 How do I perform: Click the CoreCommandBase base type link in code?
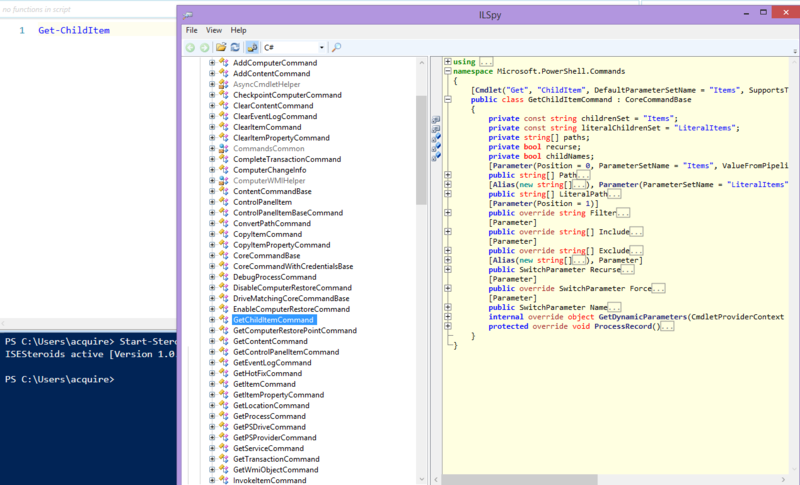(658, 100)
